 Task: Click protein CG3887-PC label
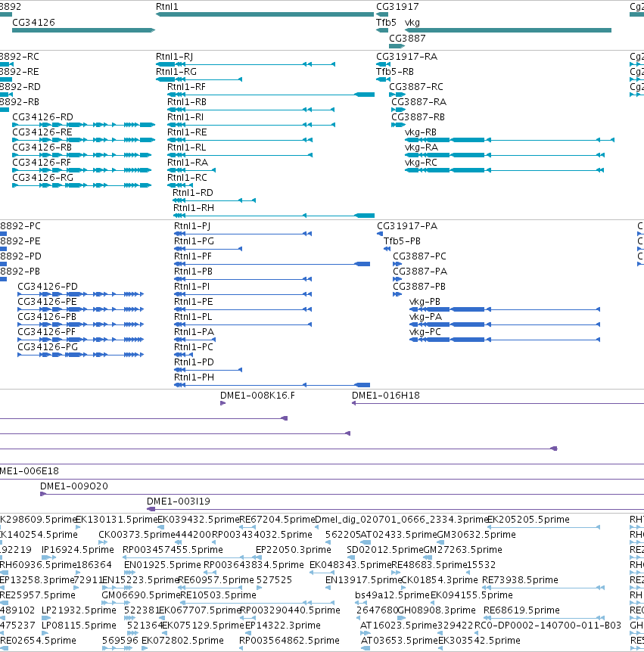(x=419, y=256)
